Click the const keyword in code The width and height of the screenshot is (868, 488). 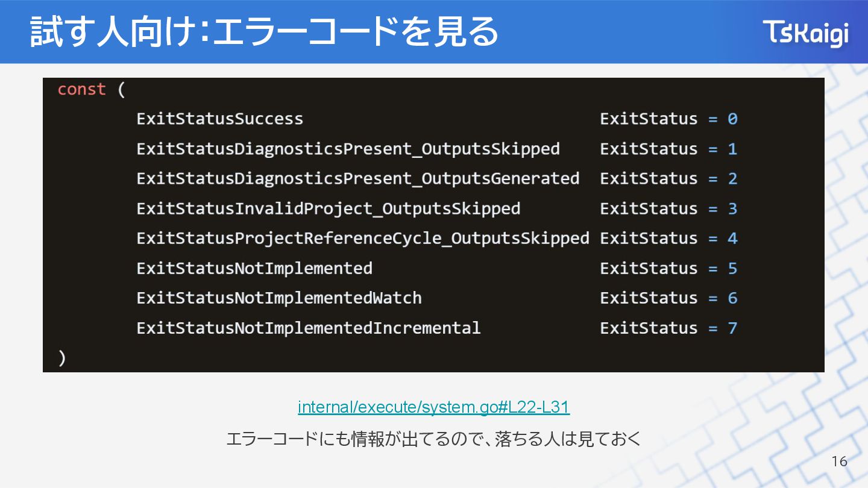[81, 89]
